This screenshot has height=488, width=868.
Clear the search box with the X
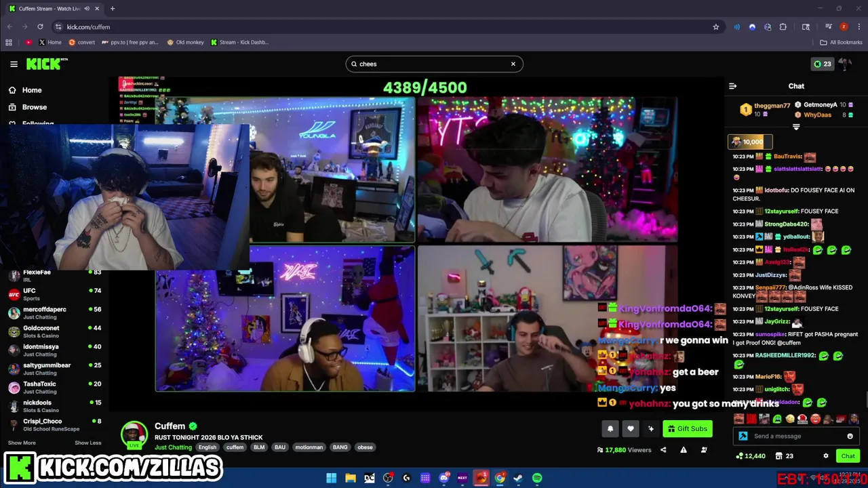[513, 64]
